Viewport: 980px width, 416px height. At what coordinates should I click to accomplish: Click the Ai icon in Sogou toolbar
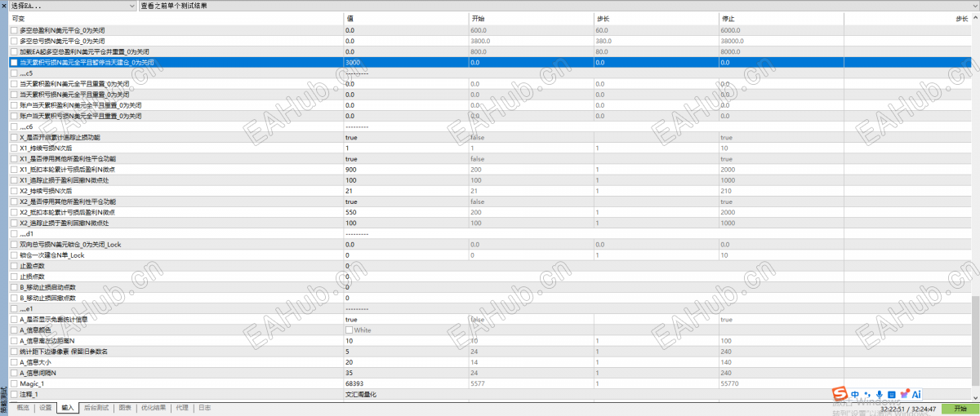[x=916, y=394]
